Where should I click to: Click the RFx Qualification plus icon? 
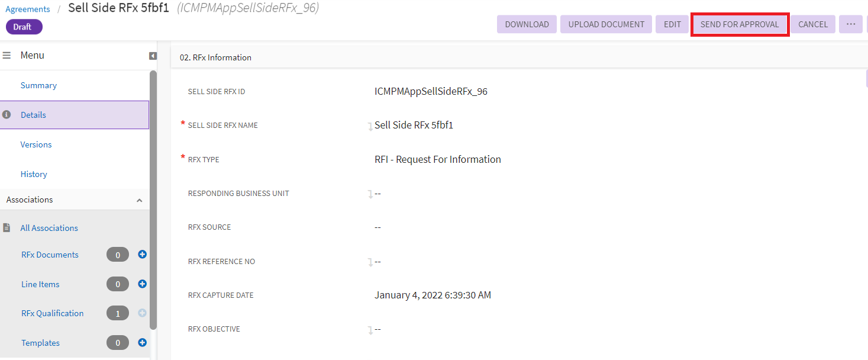point(142,313)
